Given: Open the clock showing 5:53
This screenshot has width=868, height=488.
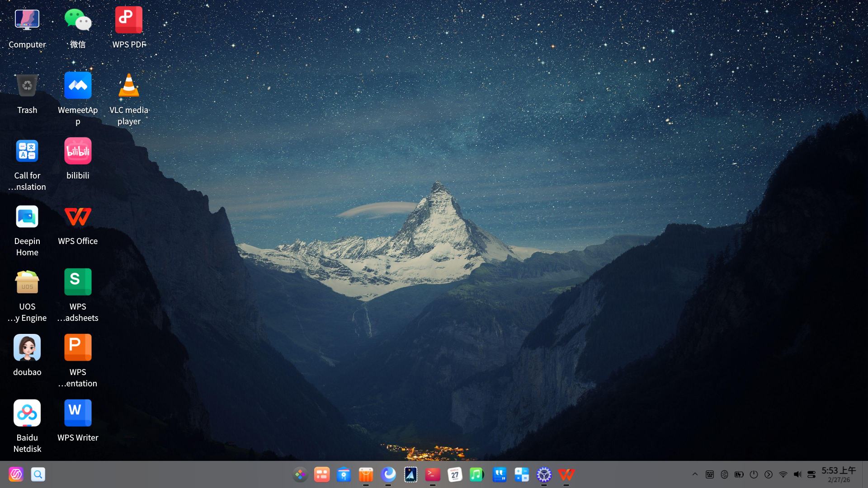Looking at the screenshot, I should pos(840,471).
